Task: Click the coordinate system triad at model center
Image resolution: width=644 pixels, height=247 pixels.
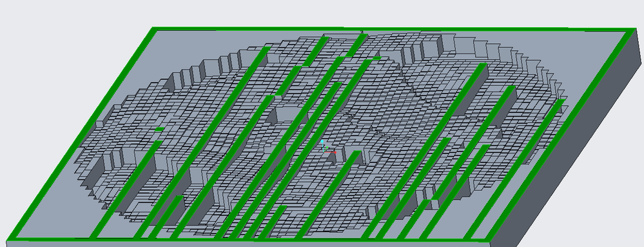Action: [x=327, y=147]
